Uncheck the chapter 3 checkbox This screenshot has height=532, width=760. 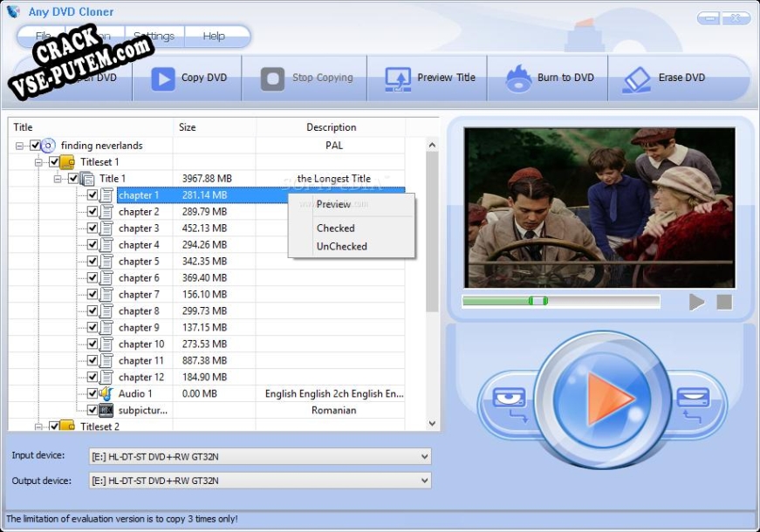pos(92,228)
